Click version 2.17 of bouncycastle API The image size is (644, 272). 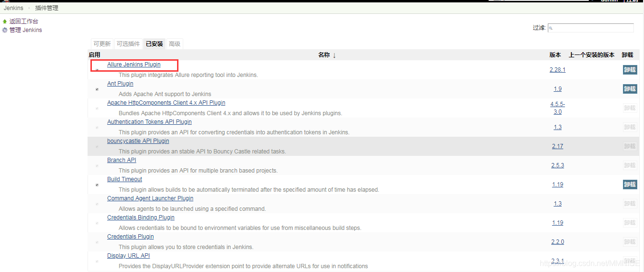557,146
